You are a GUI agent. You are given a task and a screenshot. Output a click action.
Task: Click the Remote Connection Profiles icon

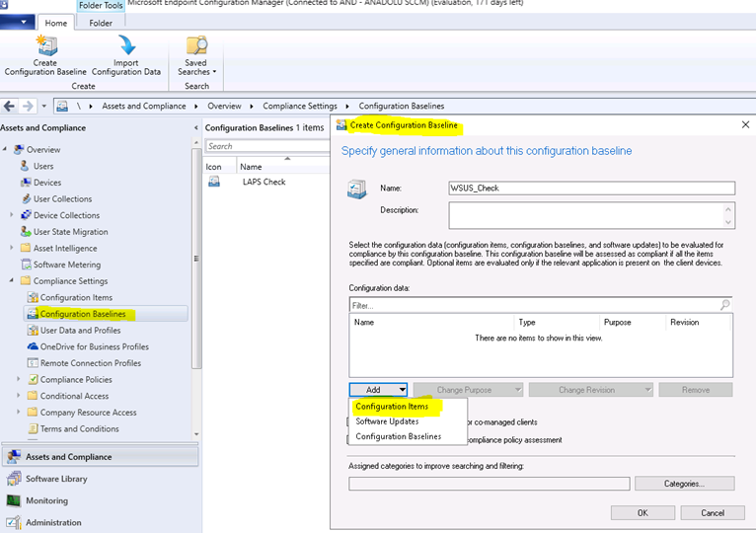tap(33, 362)
